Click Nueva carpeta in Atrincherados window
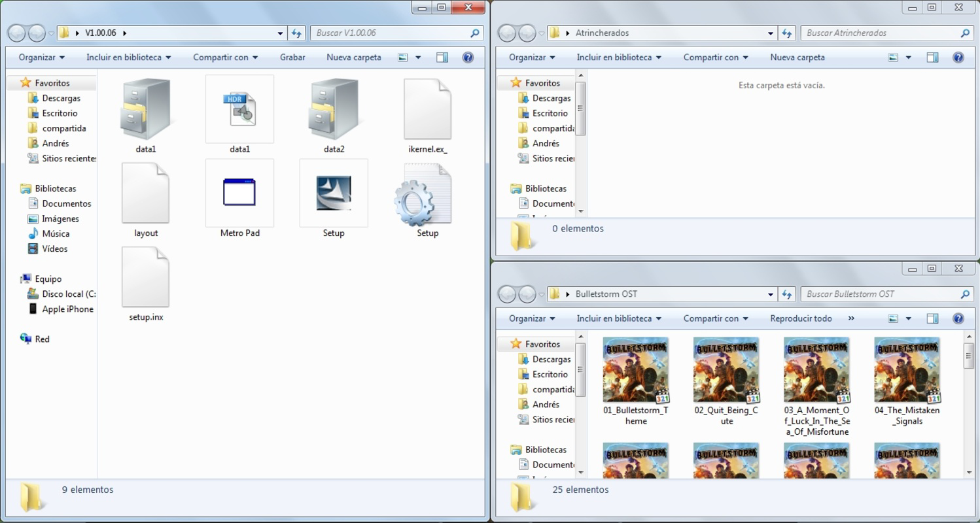The width and height of the screenshot is (980, 523). point(797,58)
